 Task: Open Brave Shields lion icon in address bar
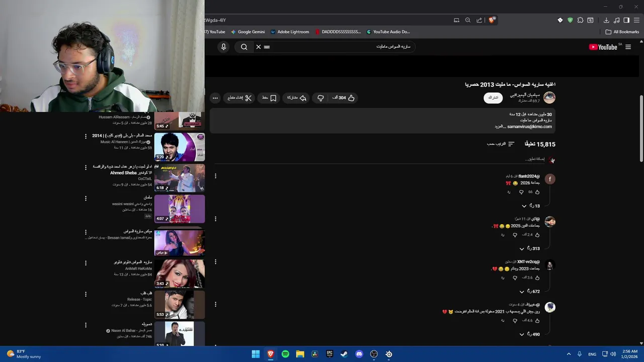click(492, 20)
